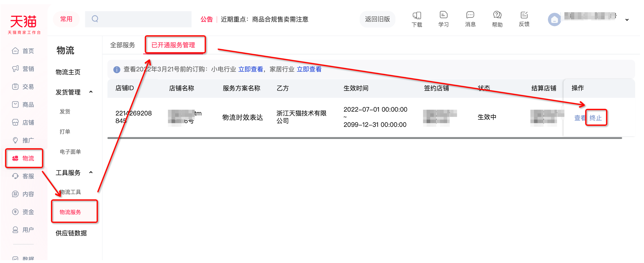This screenshot has height=263, width=644.
Task: Click the 签约店铺 column header
Action: (x=436, y=88)
